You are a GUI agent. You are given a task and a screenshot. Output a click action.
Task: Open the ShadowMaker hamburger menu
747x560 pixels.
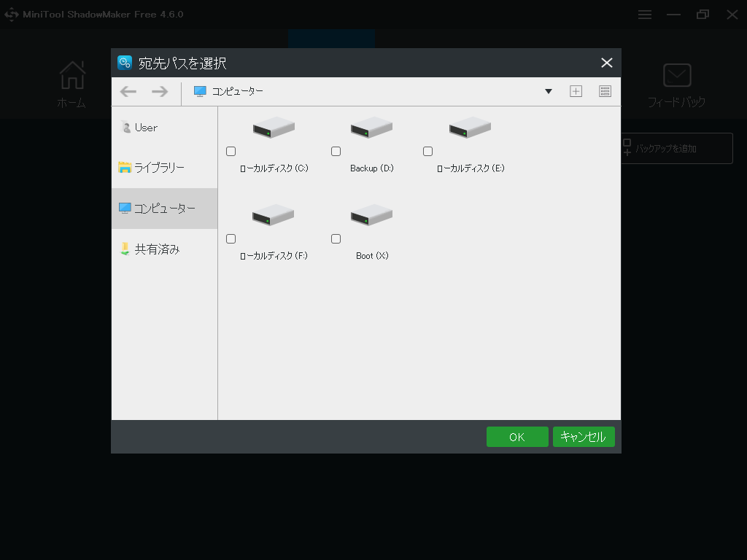[x=645, y=15]
